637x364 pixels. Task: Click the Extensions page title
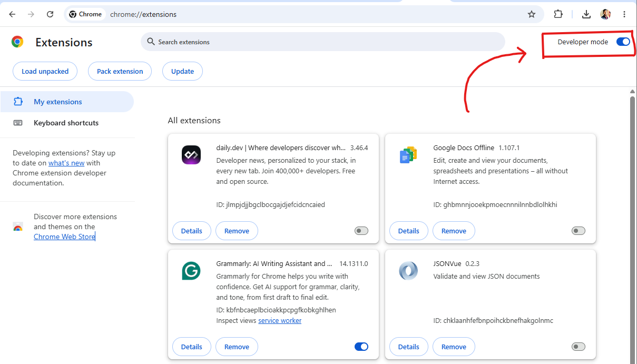pos(64,42)
